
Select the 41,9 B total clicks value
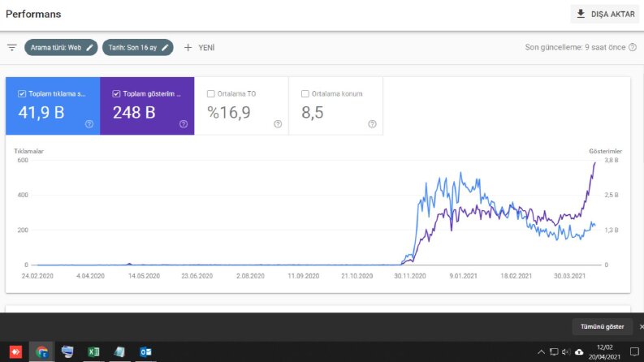(41, 113)
